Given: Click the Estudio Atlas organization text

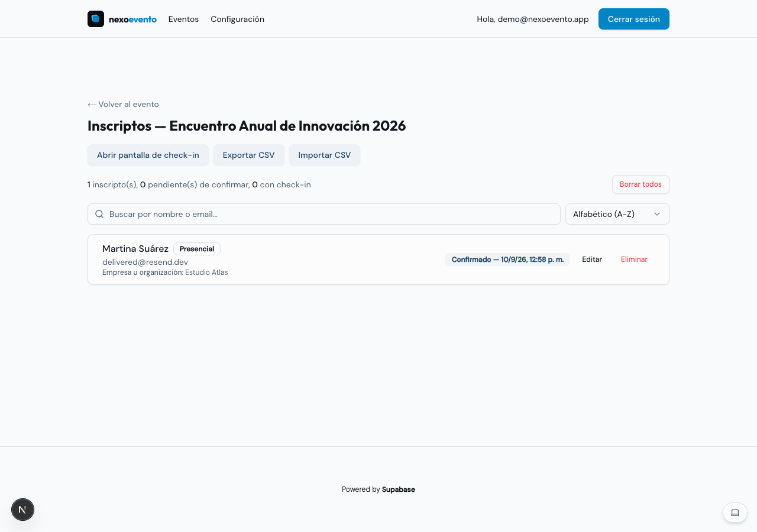Looking at the screenshot, I should pyautogui.click(x=206, y=273).
